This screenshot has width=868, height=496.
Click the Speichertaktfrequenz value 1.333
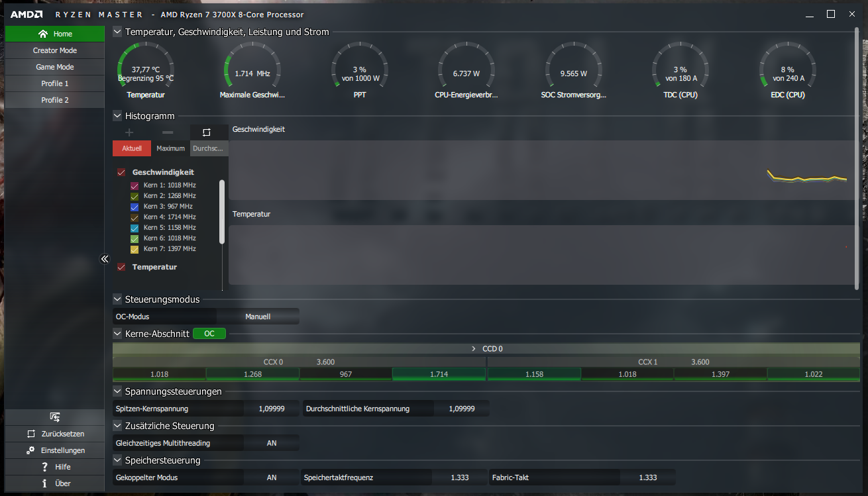(460, 477)
